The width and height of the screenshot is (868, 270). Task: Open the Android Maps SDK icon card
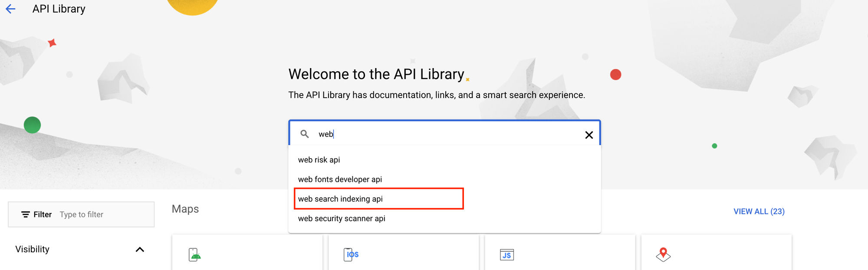(x=195, y=254)
